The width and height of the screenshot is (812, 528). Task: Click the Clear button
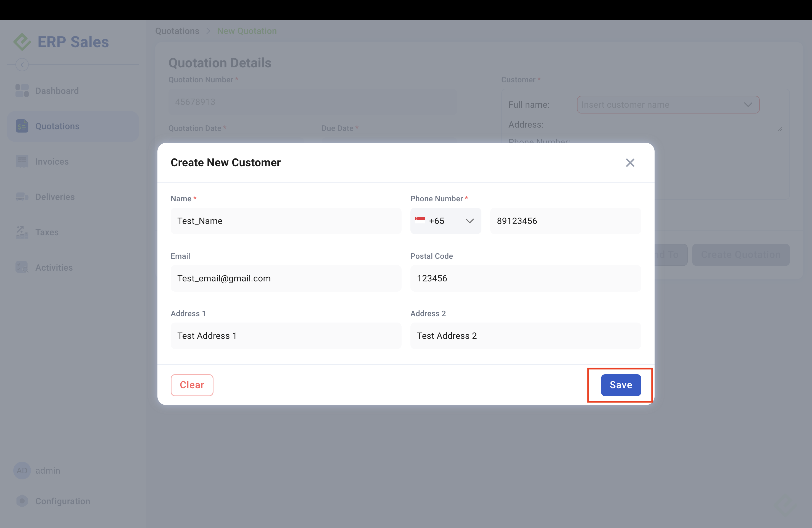click(192, 385)
